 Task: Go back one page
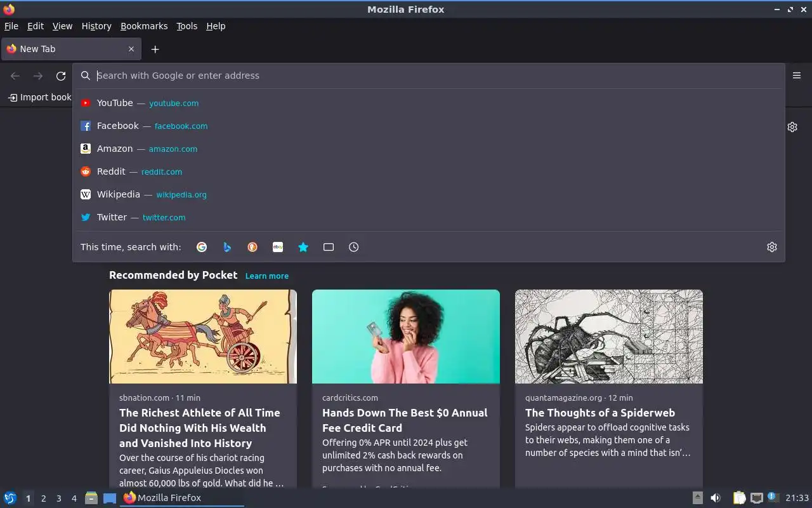pos(15,76)
